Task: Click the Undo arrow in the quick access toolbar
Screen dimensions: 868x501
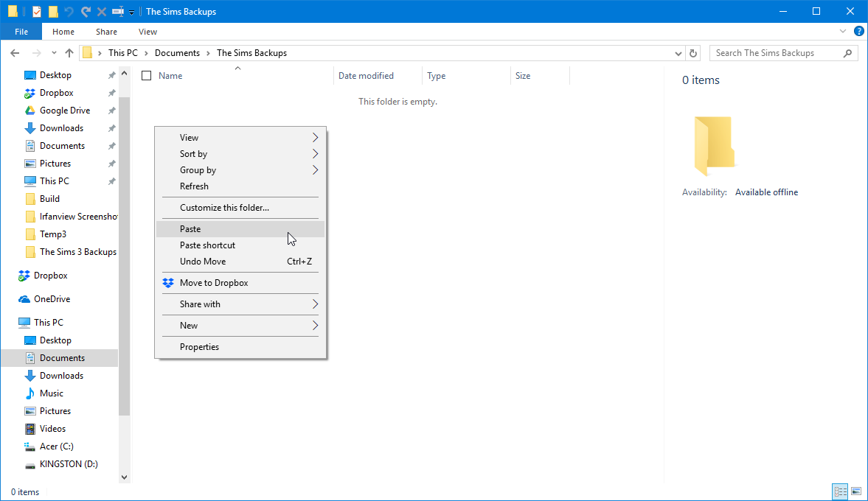Action: pos(69,11)
